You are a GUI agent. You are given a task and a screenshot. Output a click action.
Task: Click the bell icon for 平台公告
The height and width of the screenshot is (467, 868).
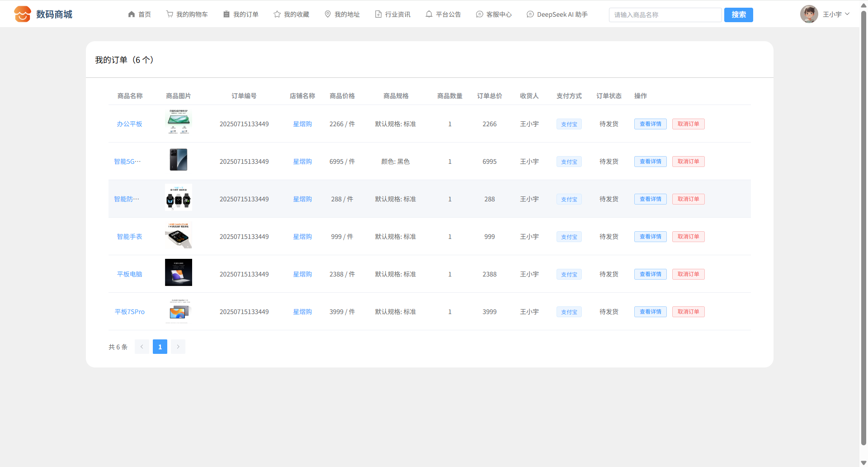click(429, 14)
